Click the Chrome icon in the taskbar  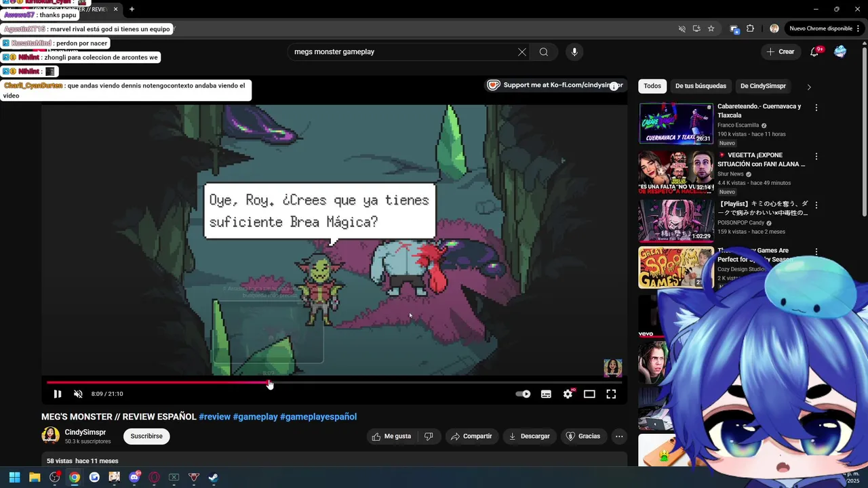75,477
